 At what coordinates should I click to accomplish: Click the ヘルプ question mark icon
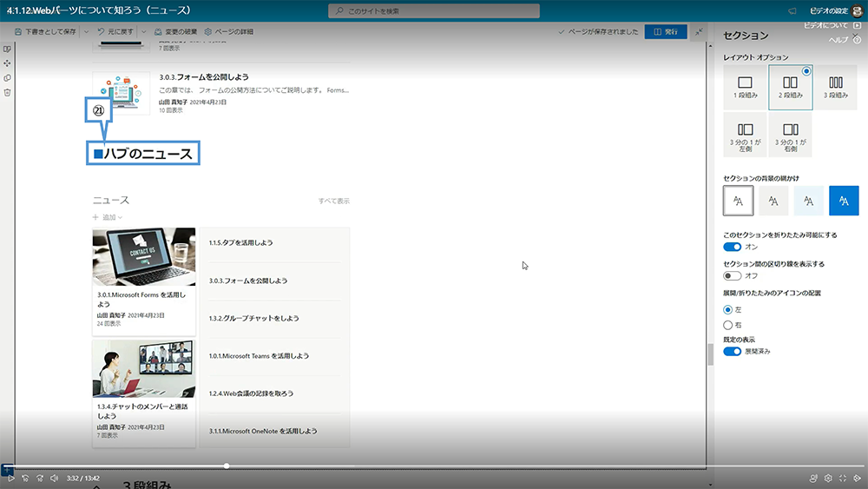pyautogui.click(x=857, y=40)
